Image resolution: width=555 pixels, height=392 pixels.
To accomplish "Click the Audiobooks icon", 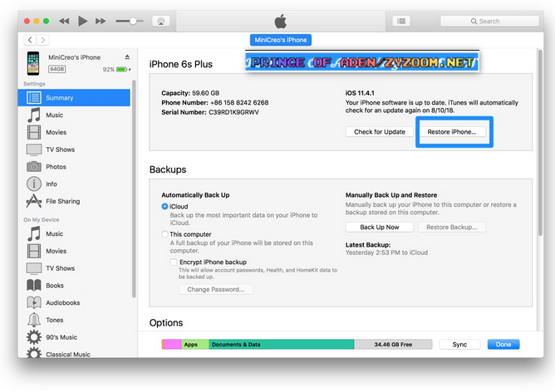I will (x=34, y=302).
